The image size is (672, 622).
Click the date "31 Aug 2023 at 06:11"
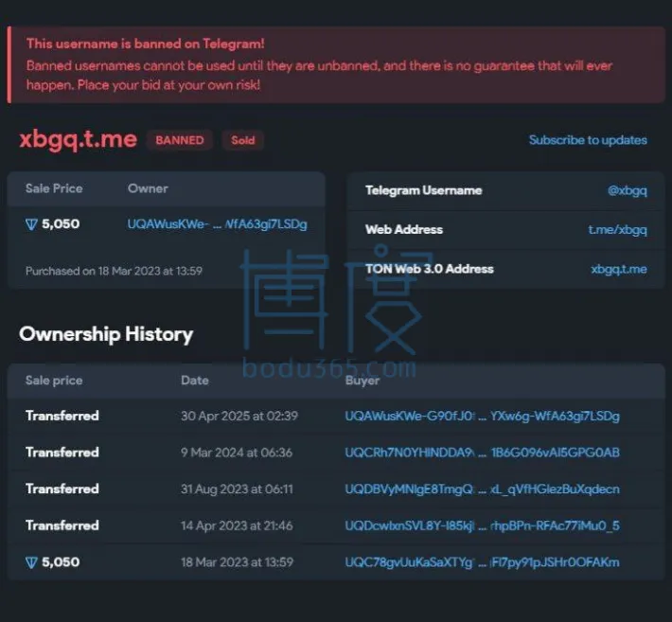pyautogui.click(x=237, y=489)
